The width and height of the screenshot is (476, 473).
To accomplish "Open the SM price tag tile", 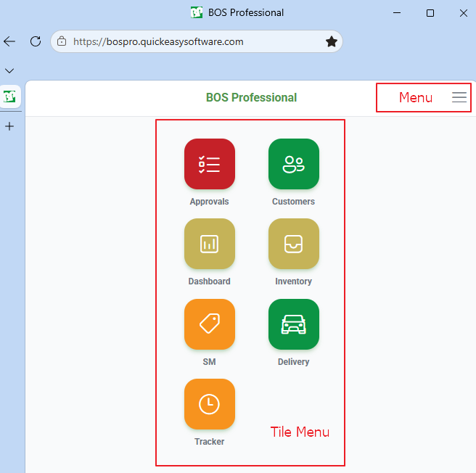I will click(x=210, y=324).
